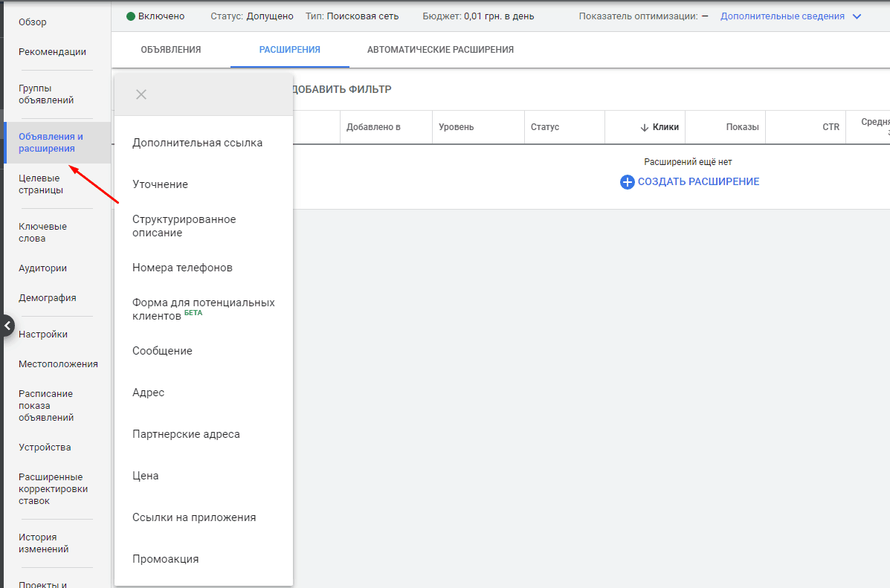Open Добавить фильтр
890x588 pixels.
(341, 89)
